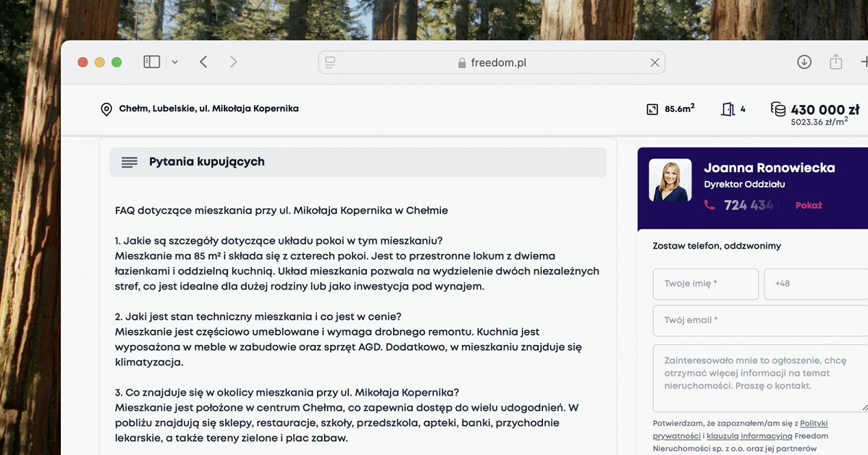The height and width of the screenshot is (455, 868).
Task: Click the rooms door icon
Action: point(728,109)
